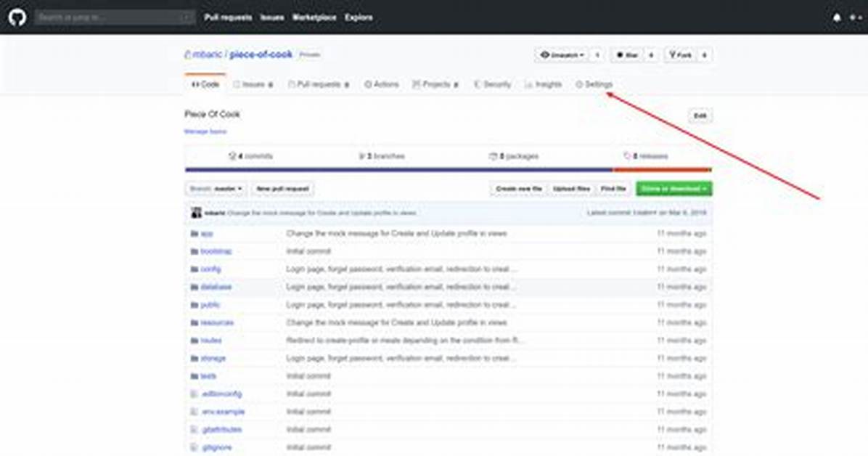This screenshot has height=456, width=868.
Task: Open the config folder
Action: (210, 269)
